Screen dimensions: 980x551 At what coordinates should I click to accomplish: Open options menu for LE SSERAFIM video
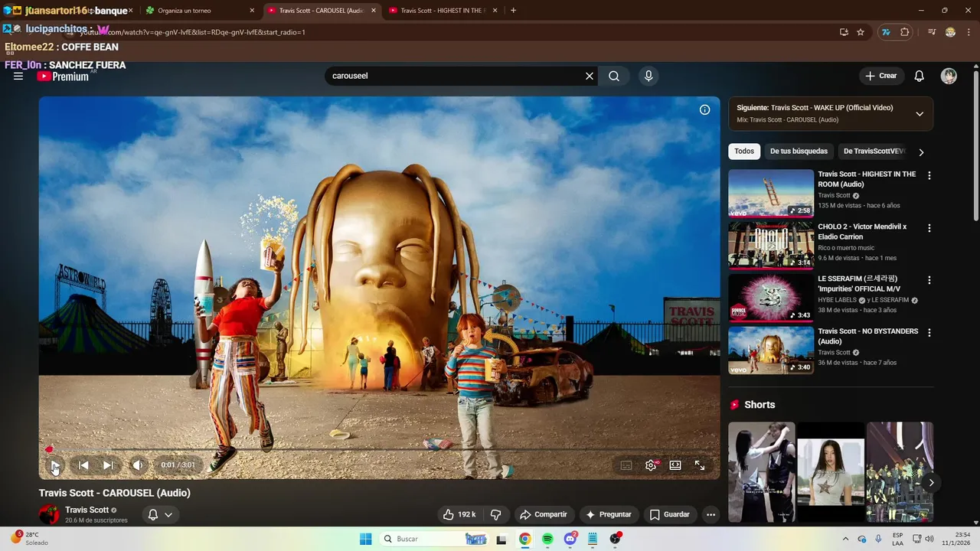click(929, 280)
